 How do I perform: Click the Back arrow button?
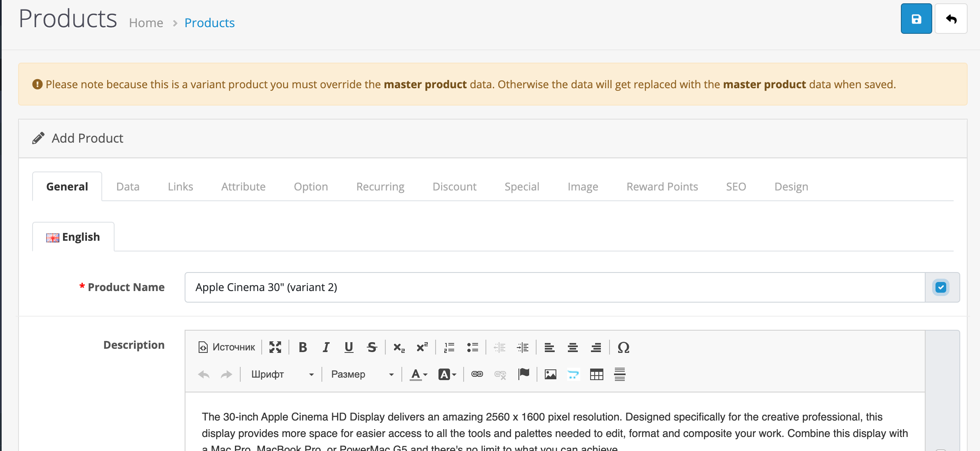[x=951, y=19]
